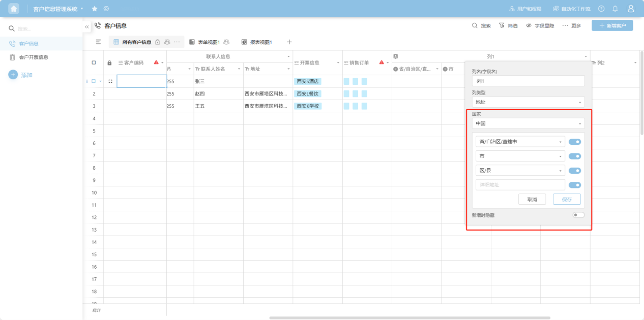644x320 pixels.
Task: Click the home icon in top bar
Action: pos(14,9)
